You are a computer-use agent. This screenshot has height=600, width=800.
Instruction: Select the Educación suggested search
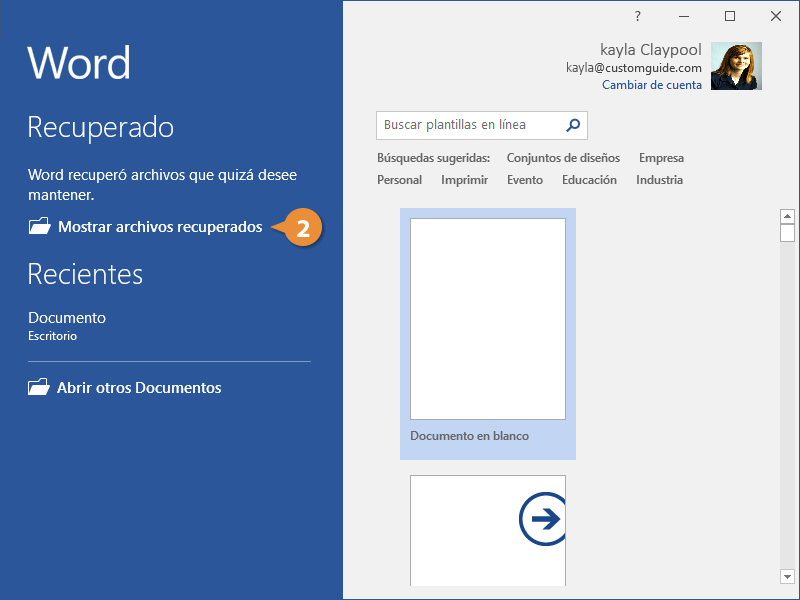click(x=589, y=180)
